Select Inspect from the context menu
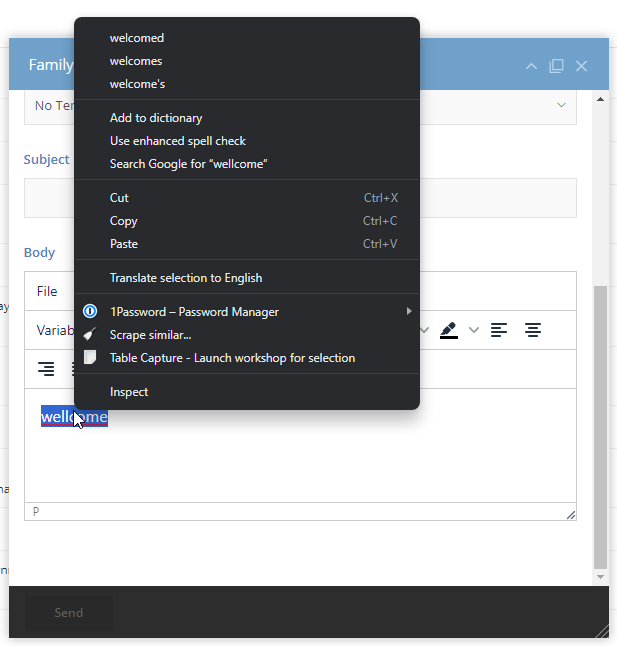Screen dimensions: 617x646 coord(247,391)
